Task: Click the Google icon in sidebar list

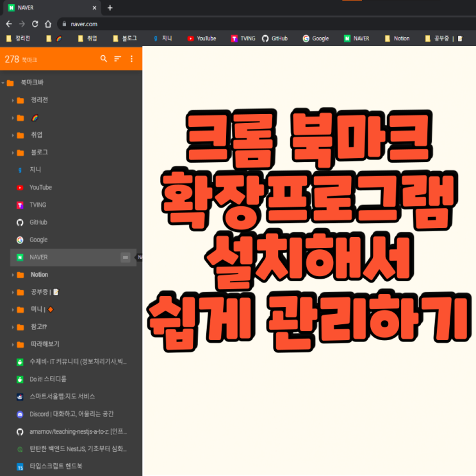Action: tap(20, 240)
